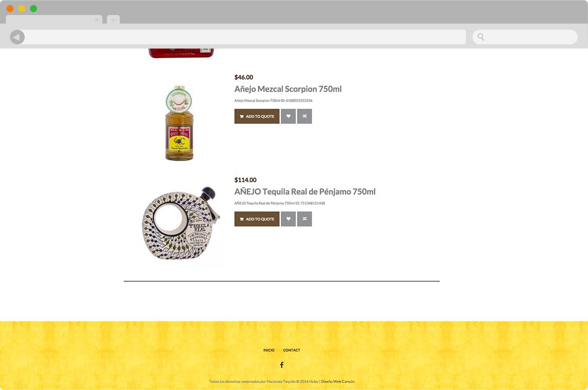
Task: Compare shuffle icon for Mezcal Scorpion
Action: pyautogui.click(x=304, y=116)
